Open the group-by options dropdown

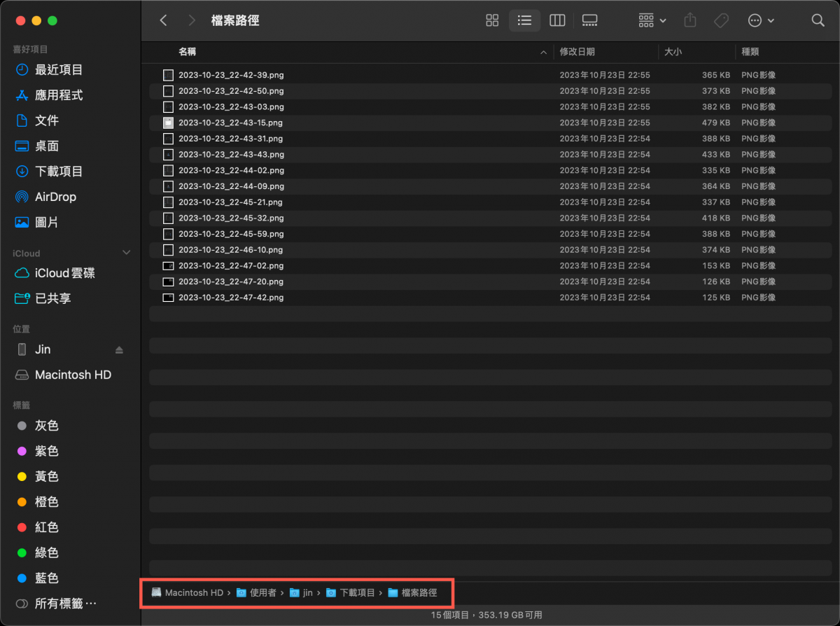pyautogui.click(x=652, y=20)
